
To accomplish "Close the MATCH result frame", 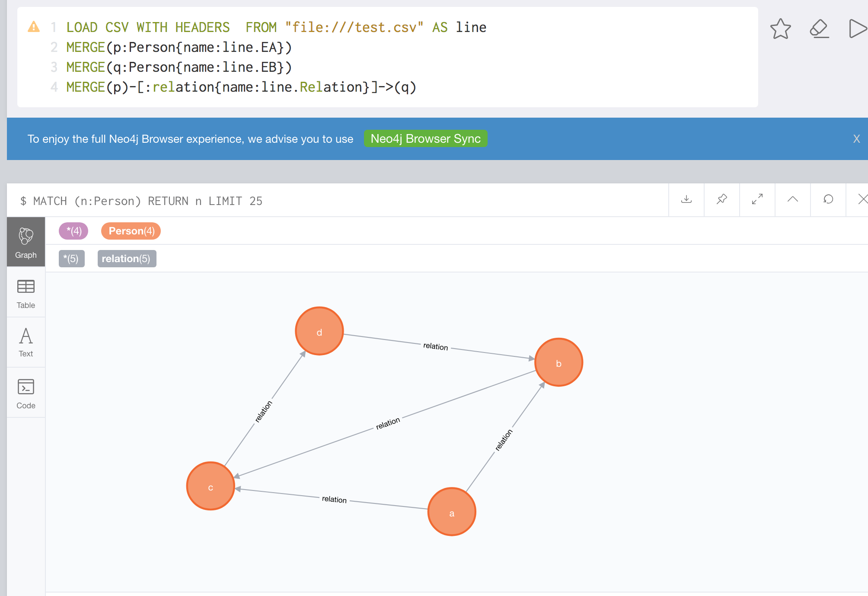I will pyautogui.click(x=862, y=199).
